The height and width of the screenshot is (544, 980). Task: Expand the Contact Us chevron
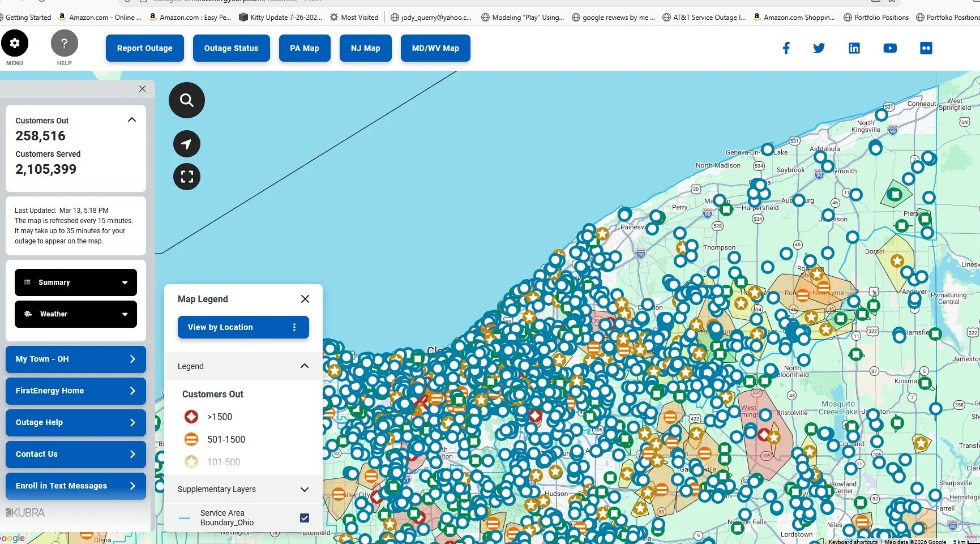click(x=132, y=454)
